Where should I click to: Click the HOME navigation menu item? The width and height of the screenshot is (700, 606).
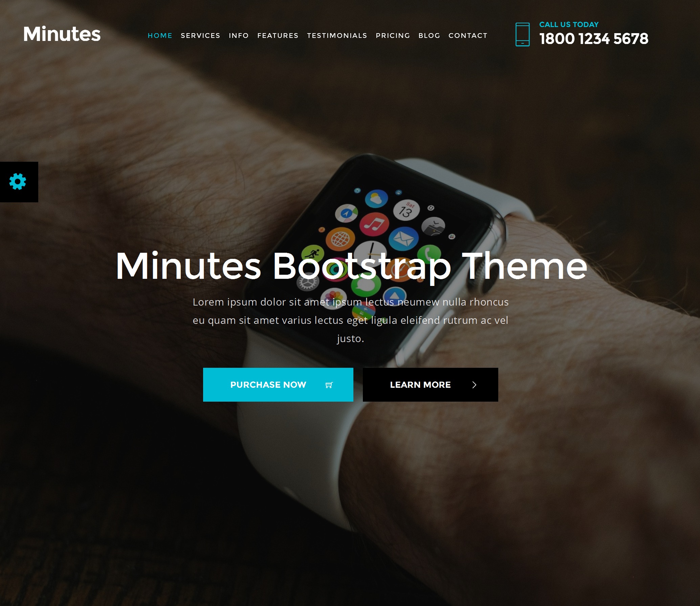tap(160, 35)
